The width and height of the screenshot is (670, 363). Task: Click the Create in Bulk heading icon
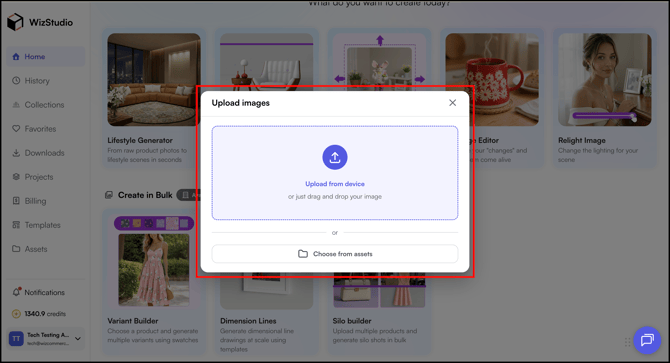(109, 195)
